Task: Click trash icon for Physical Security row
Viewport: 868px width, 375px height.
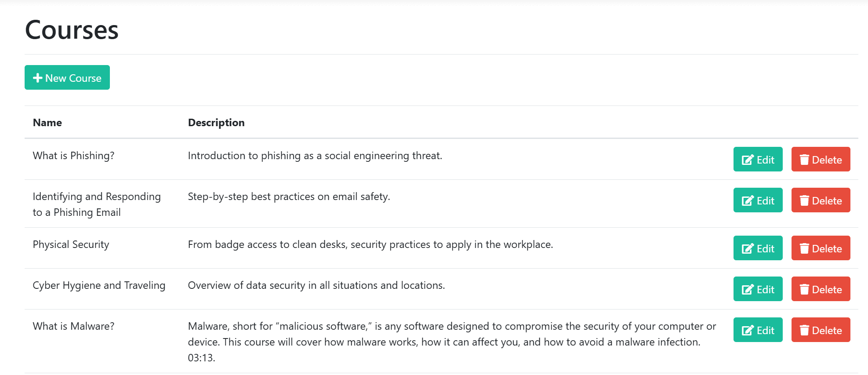Action: pos(804,248)
